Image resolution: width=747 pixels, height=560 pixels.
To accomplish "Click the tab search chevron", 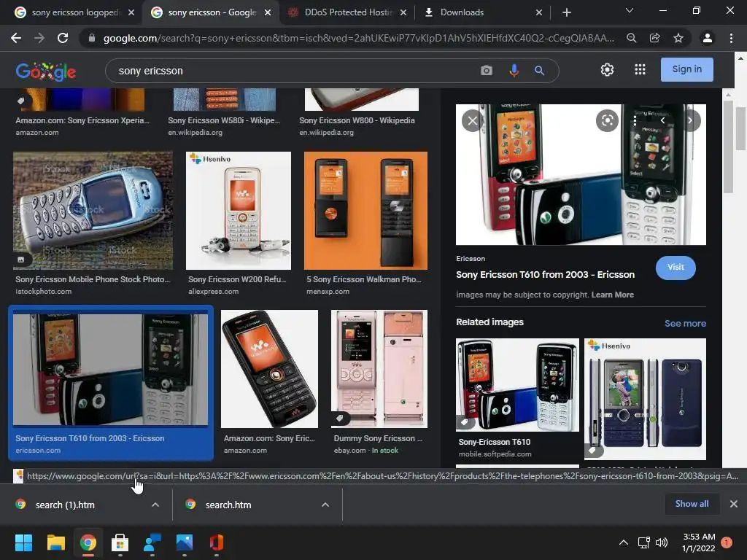I will (629, 10).
